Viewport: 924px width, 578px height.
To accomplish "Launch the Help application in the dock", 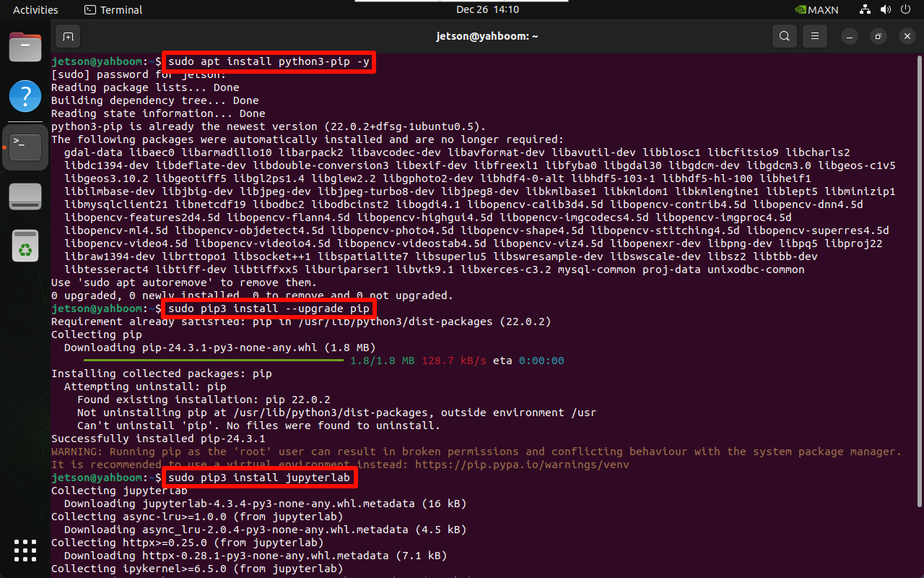I will 25,95.
